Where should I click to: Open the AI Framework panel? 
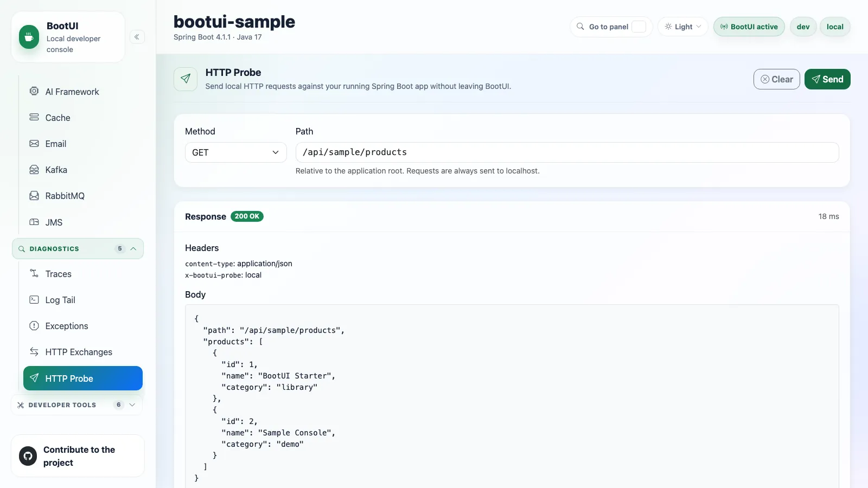tap(83, 92)
